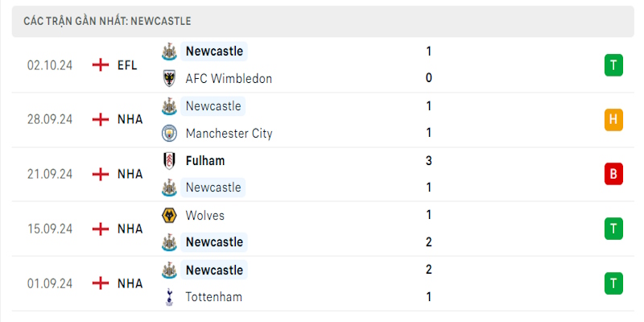
Task: Click the Tottenham club crest
Action: tap(169, 297)
